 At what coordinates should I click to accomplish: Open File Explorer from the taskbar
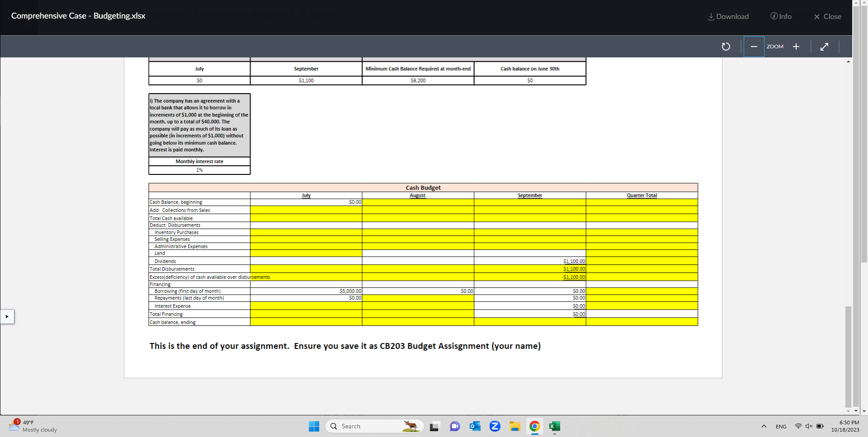(515, 426)
